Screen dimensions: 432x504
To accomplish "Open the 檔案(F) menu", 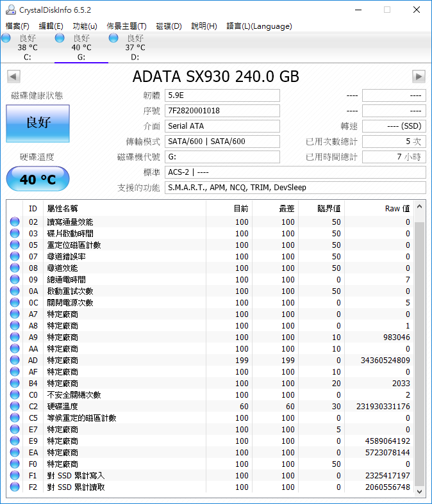I will coord(17,26).
